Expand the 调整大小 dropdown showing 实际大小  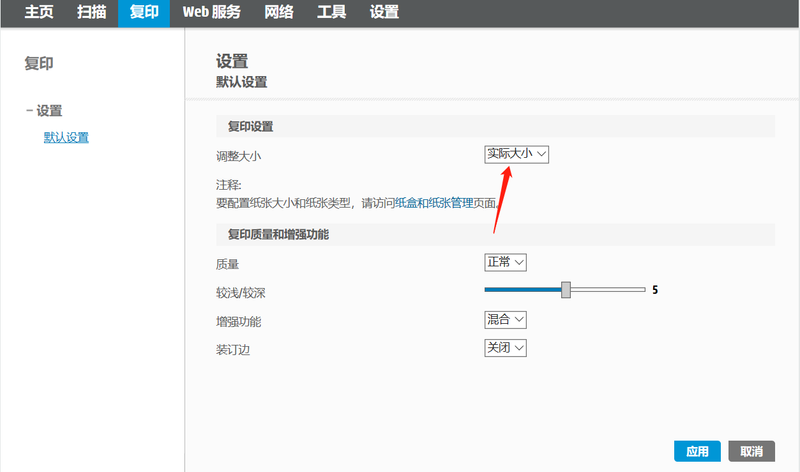pyautogui.click(x=516, y=154)
